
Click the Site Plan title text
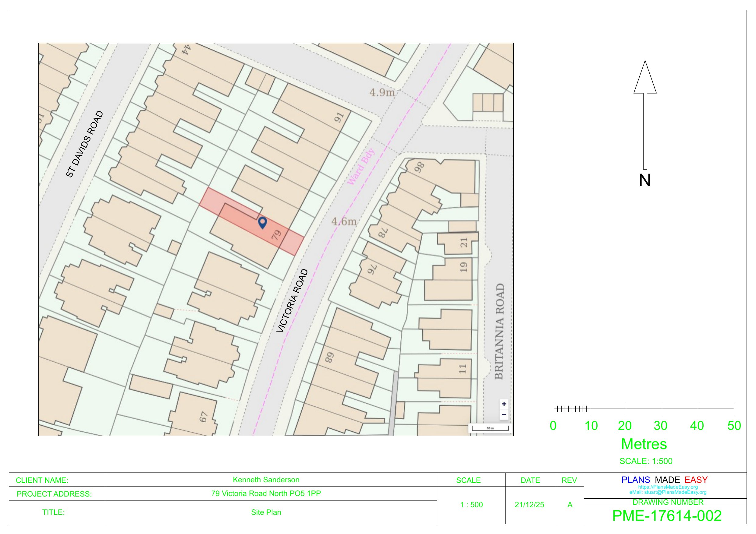[266, 512]
